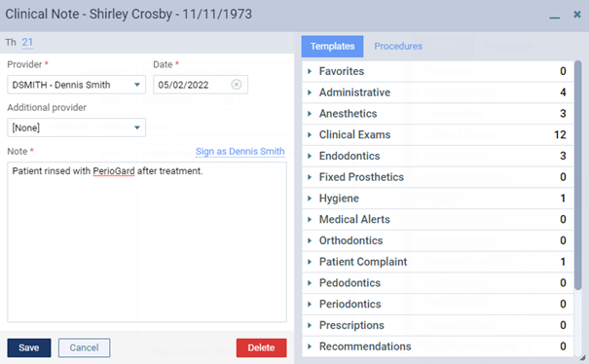This screenshot has width=589, height=364.
Task: Click the templates list vertical scrollbar
Action: (x=577, y=174)
